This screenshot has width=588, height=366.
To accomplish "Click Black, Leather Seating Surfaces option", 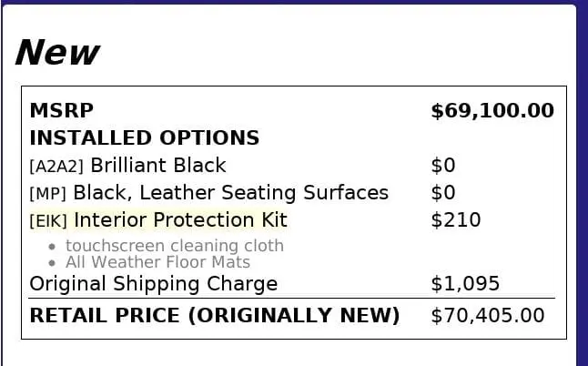I will pyautogui.click(x=230, y=193).
